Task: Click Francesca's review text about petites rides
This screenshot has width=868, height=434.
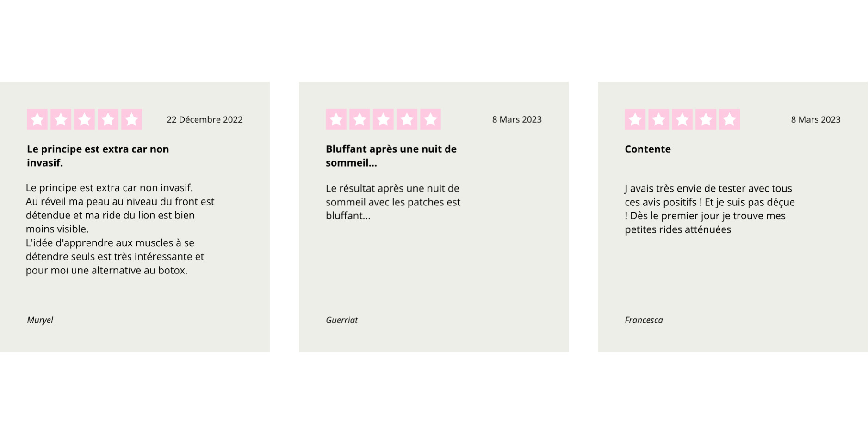Action: point(709,209)
